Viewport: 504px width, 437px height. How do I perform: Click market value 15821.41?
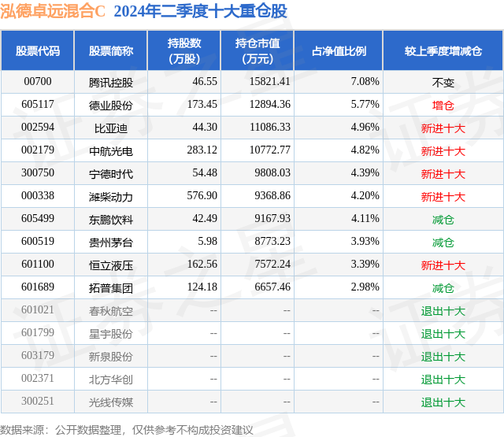pyautogui.click(x=270, y=82)
